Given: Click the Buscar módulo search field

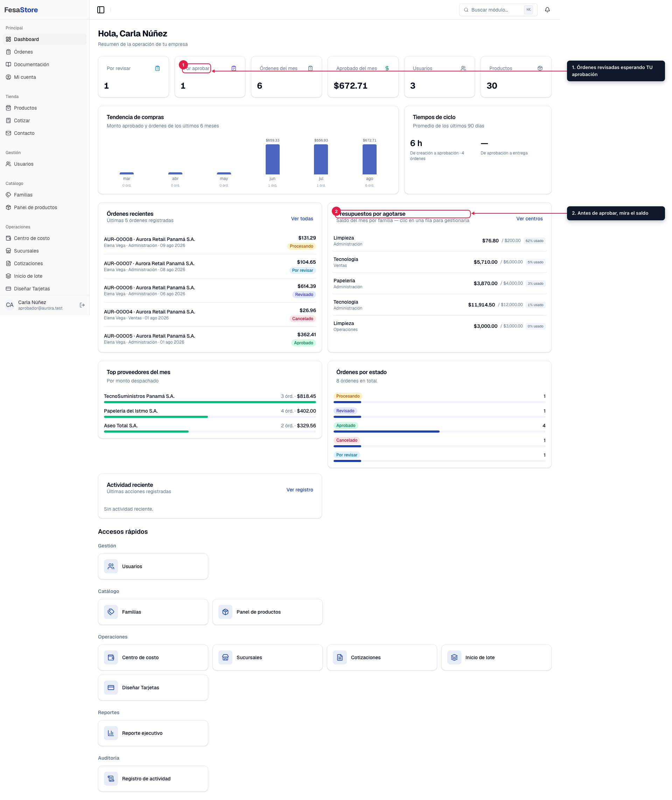Looking at the screenshot, I should pos(498,10).
